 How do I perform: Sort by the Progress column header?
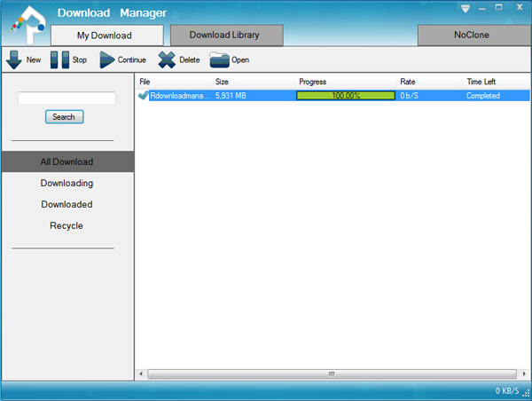tap(346, 82)
